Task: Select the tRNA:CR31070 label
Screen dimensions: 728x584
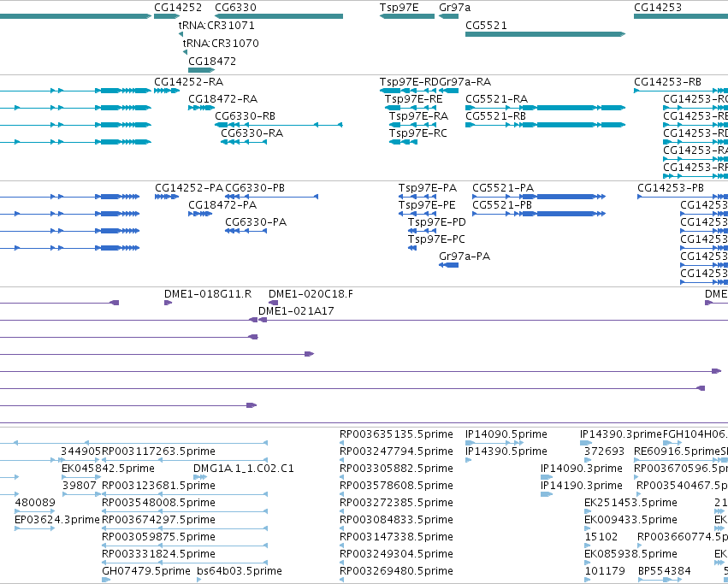Action: [x=221, y=43]
